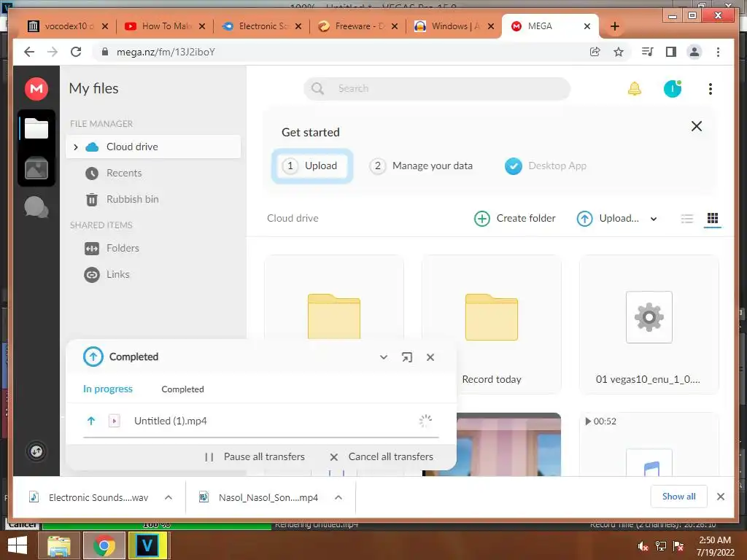Select the Desktop App step

click(x=546, y=166)
